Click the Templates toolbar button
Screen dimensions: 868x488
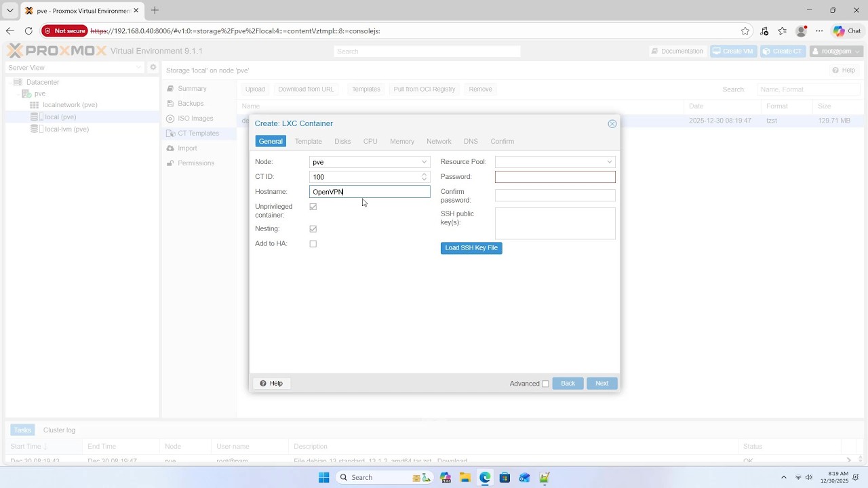click(x=366, y=89)
